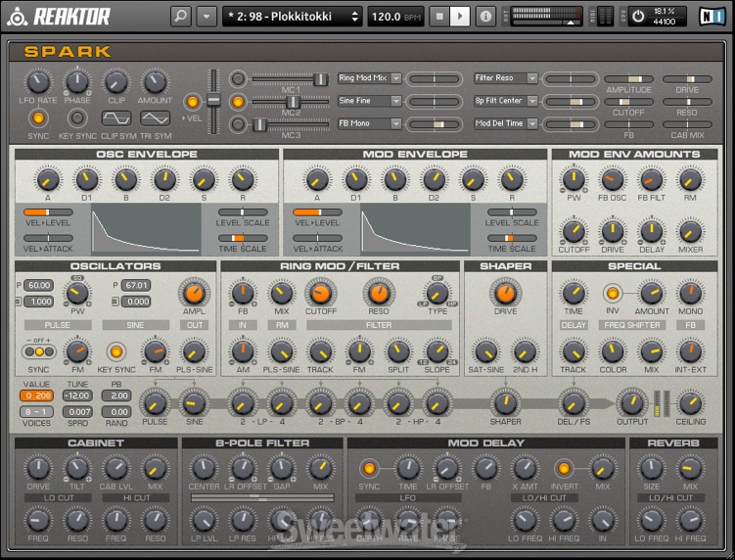Stop the transport clock
The width and height of the screenshot is (735, 560).
click(439, 17)
